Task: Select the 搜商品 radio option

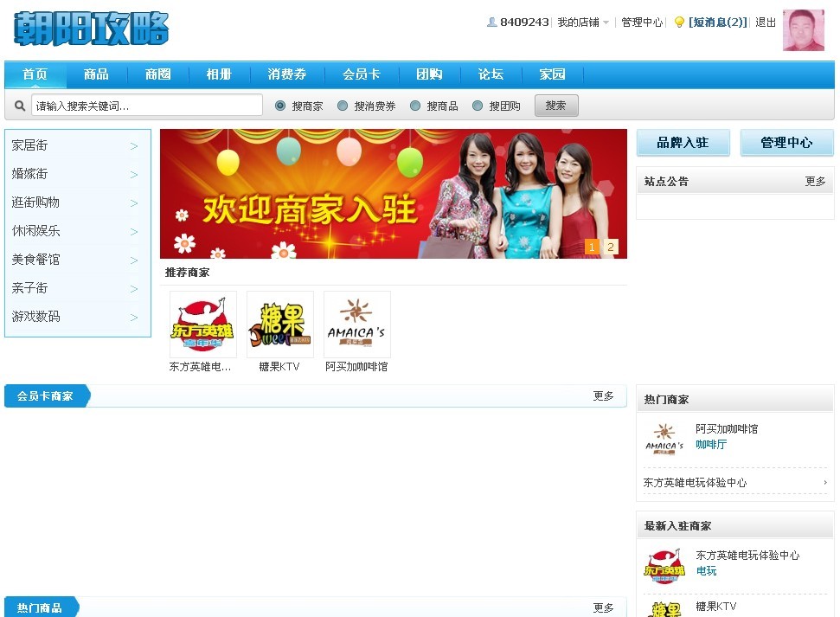Action: point(415,106)
